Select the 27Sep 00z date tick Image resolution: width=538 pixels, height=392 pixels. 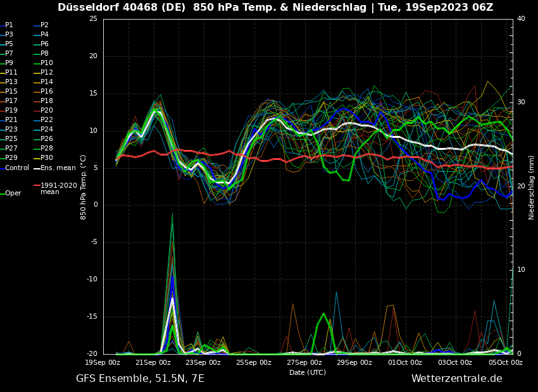coord(304,362)
